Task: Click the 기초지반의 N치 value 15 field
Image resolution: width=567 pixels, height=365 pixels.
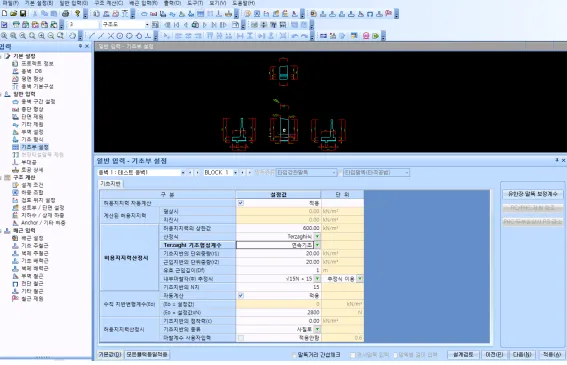Action: click(278, 287)
